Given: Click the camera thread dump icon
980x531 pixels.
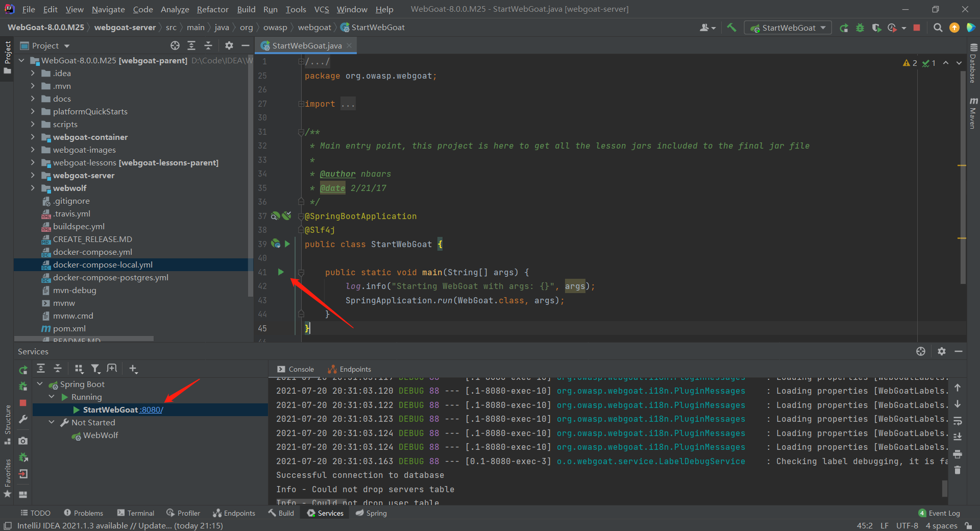Looking at the screenshot, I should (23, 441).
